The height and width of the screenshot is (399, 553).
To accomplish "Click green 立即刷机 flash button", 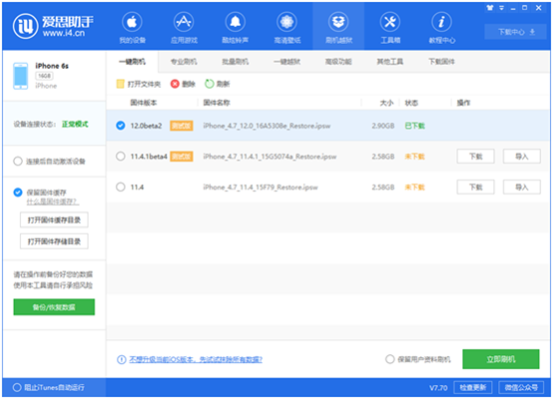I will [x=501, y=359].
